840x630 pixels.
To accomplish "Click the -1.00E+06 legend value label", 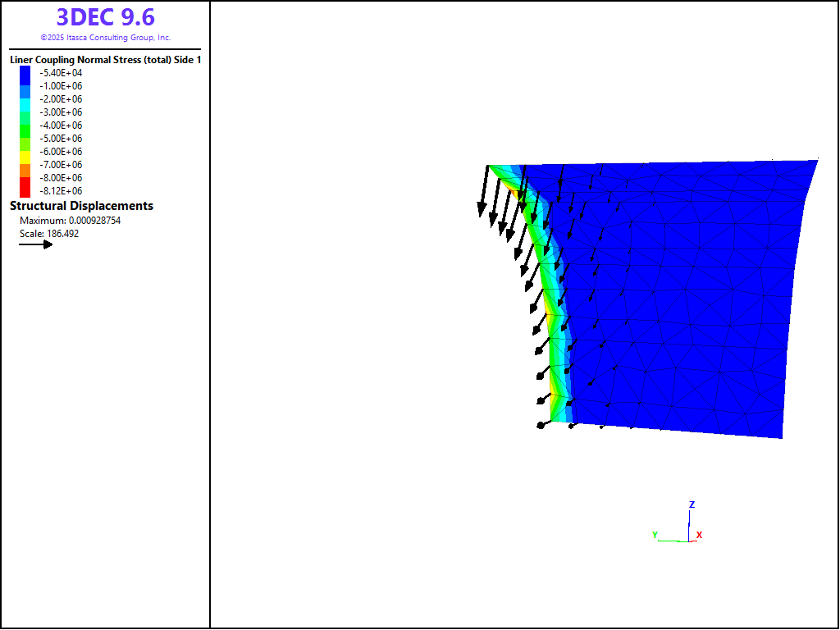I will [x=61, y=86].
